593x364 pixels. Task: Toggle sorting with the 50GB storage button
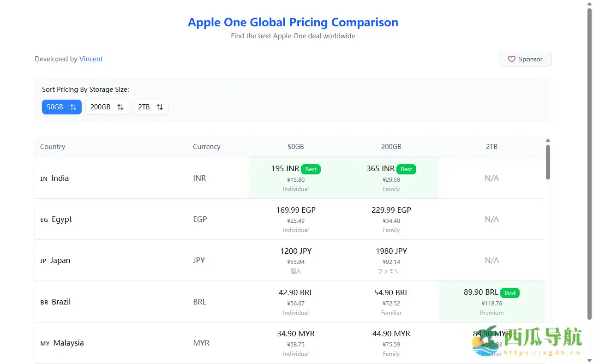tap(61, 107)
